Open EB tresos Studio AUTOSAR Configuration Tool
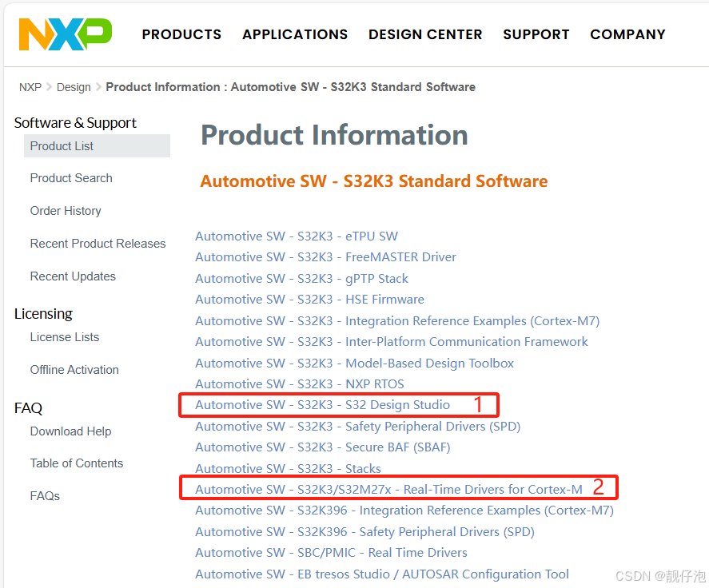 381,574
